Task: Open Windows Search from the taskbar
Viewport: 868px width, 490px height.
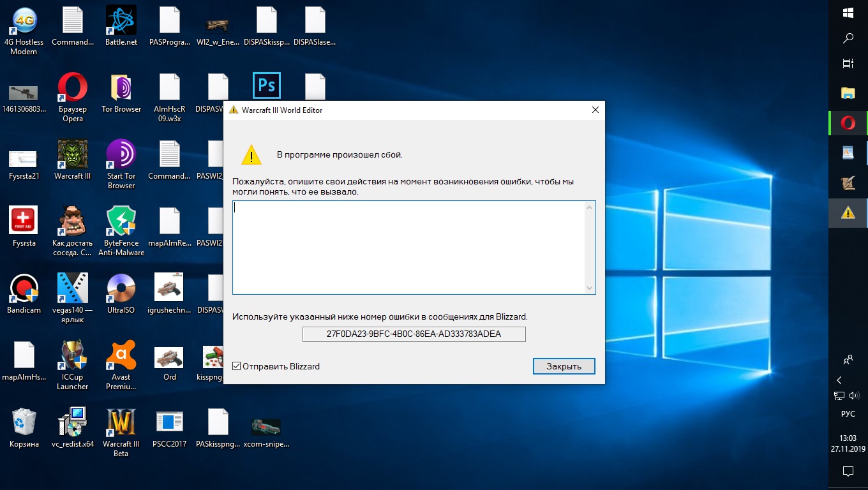Action: pyautogui.click(x=848, y=38)
